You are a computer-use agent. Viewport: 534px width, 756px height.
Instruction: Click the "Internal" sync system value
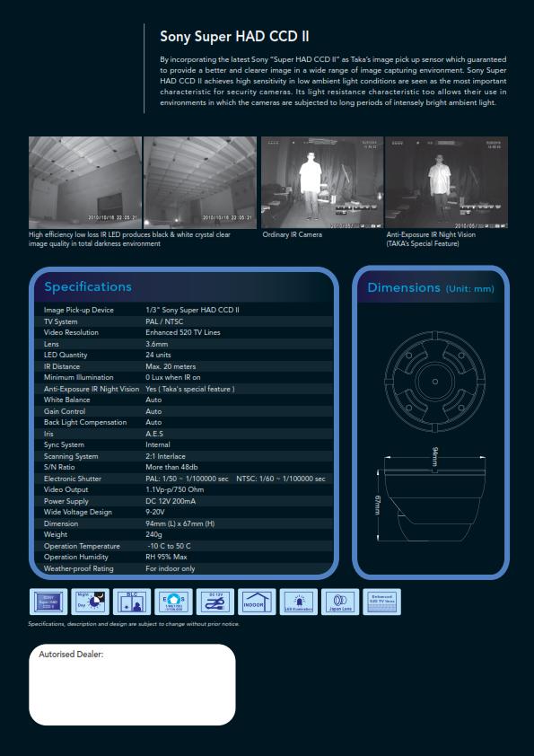[x=158, y=444]
